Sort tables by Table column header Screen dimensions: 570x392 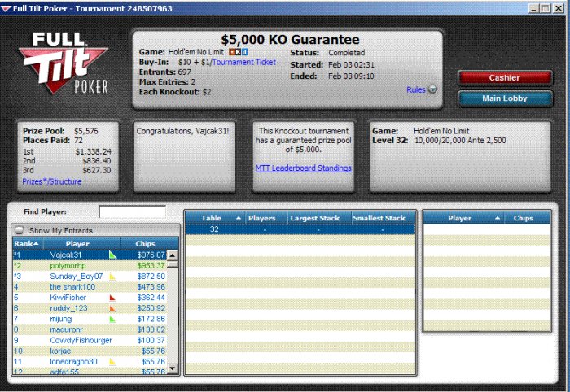[x=216, y=218]
